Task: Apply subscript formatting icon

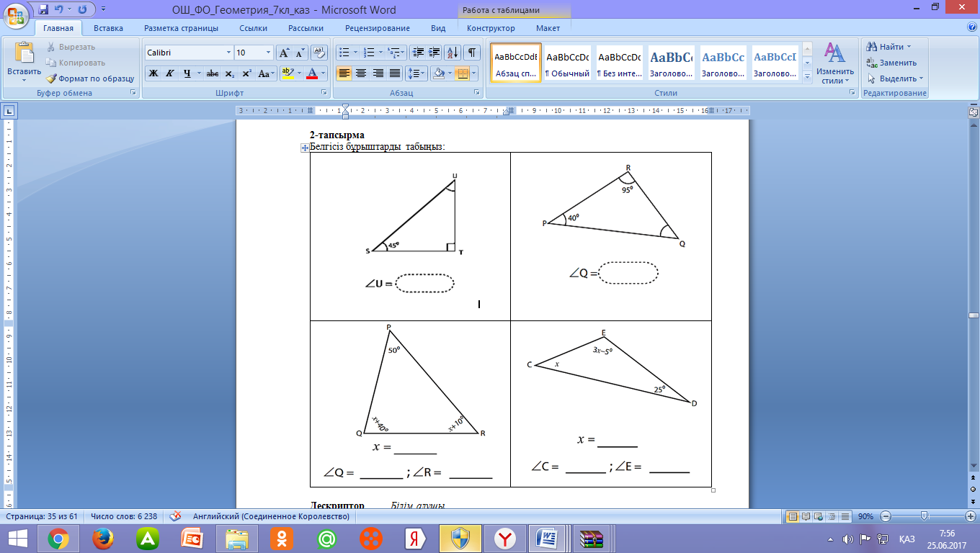Action: coord(229,73)
